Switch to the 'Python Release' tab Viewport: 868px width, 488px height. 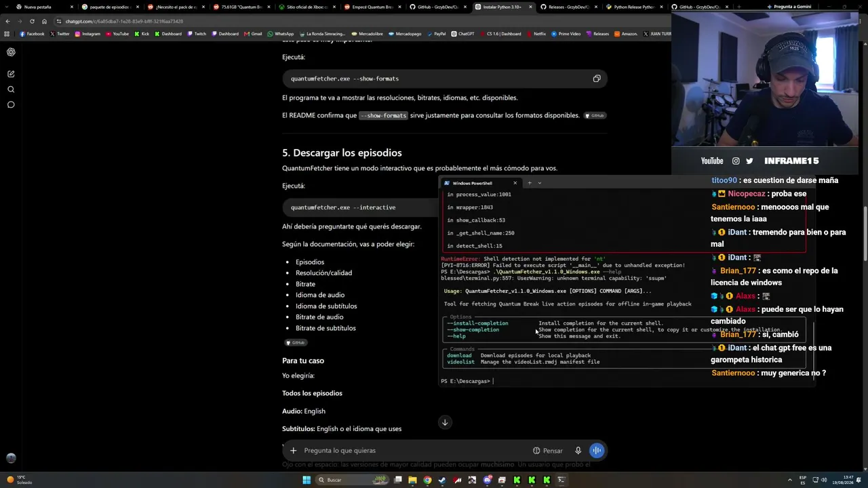635,7
